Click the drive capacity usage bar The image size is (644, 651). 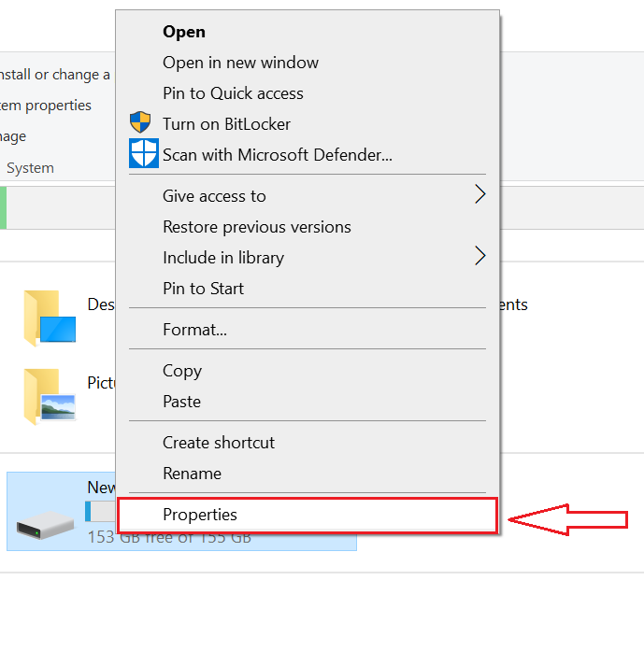point(100,511)
